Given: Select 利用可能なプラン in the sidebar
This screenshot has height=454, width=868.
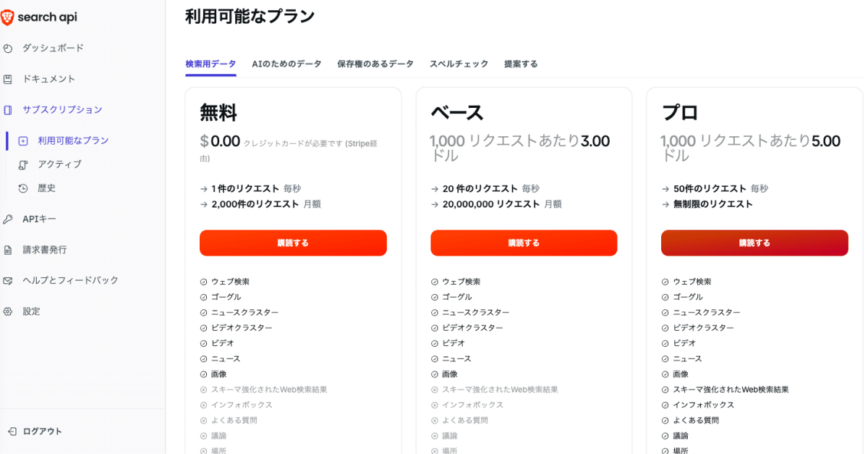Looking at the screenshot, I should [x=73, y=140].
